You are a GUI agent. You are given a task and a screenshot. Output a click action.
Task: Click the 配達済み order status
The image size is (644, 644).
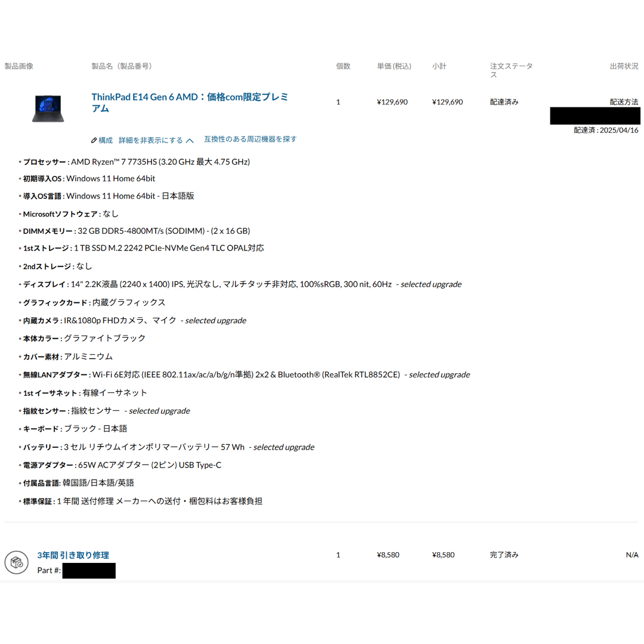tap(504, 102)
